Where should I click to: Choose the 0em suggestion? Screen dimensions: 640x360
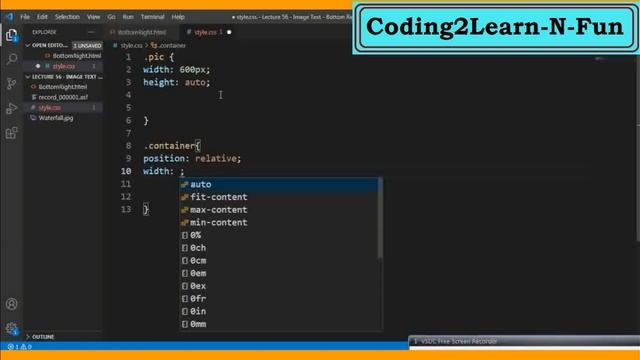coord(279,273)
